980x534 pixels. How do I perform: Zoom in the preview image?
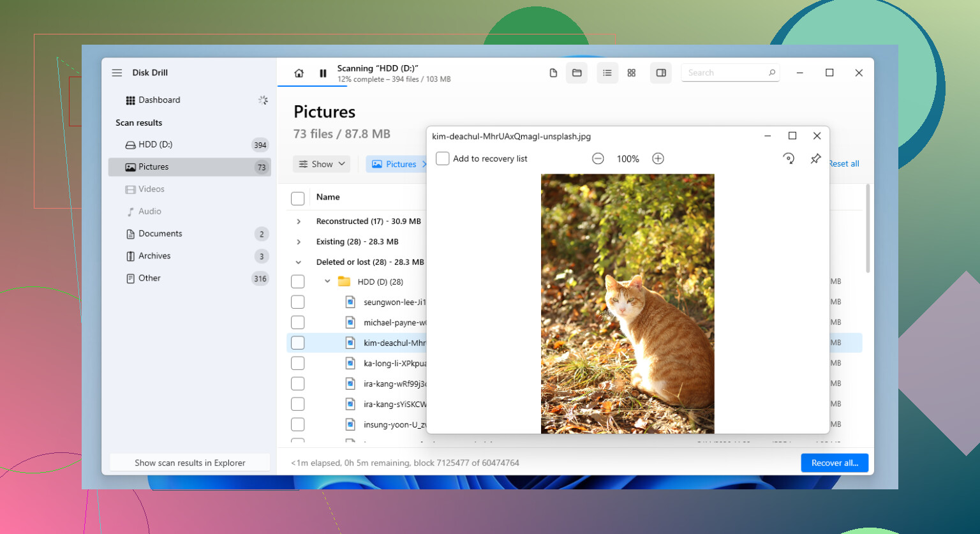[658, 159]
